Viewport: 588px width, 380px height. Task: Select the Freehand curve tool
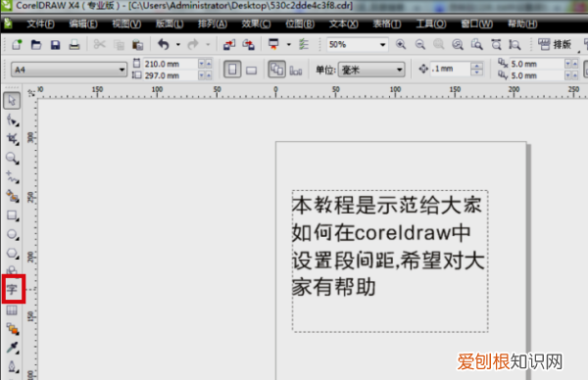(x=12, y=177)
